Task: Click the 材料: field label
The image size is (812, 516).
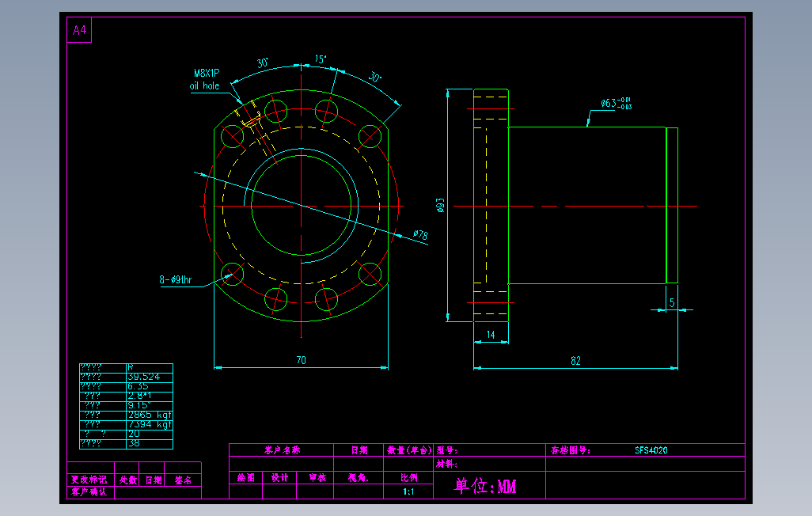Action: click(446, 464)
